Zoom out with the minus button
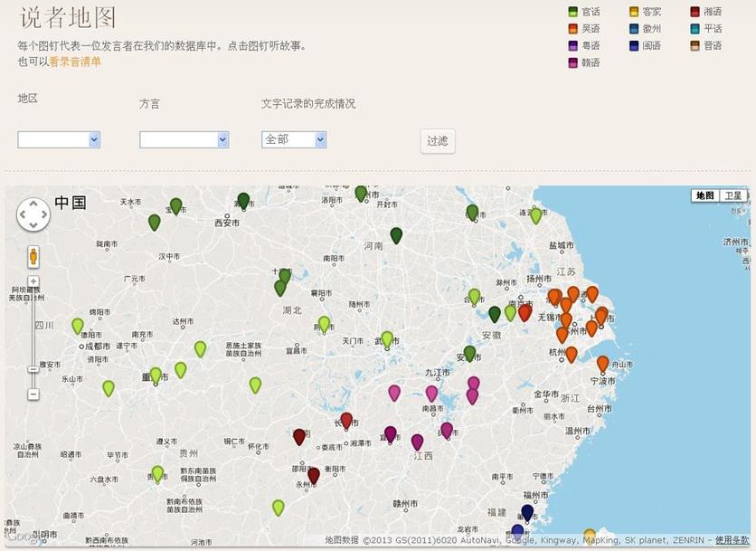This screenshot has width=756, height=551. [x=33, y=394]
